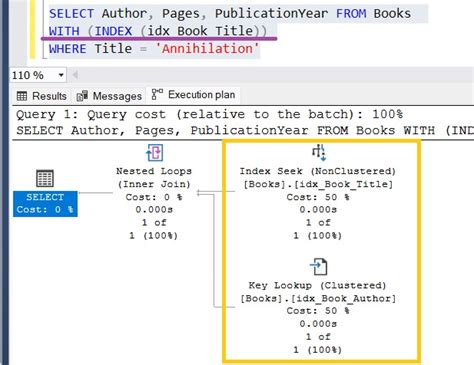Click the Query cost relative to batch line
The image size is (474, 365).
209,114
